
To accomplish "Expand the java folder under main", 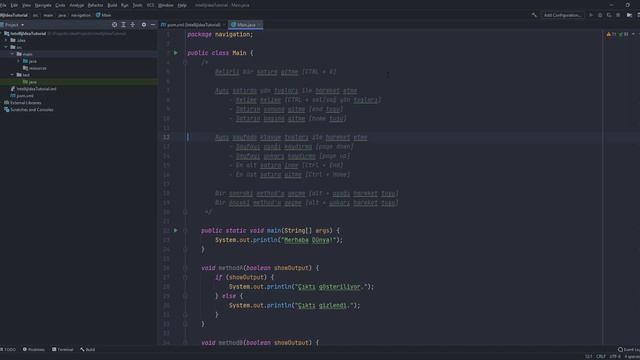I will tap(18, 61).
